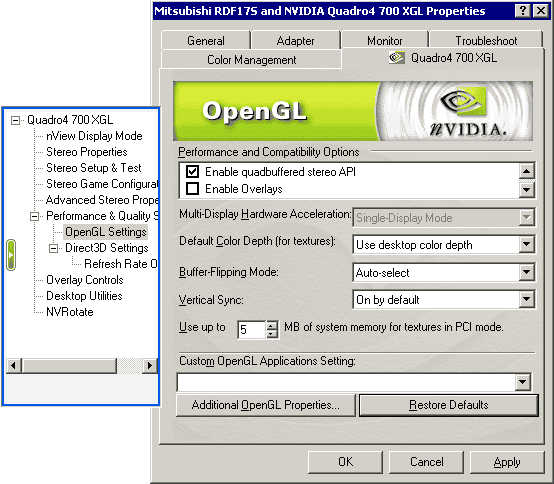Switch to the Monitor tab
The image size is (554, 484).
(384, 41)
